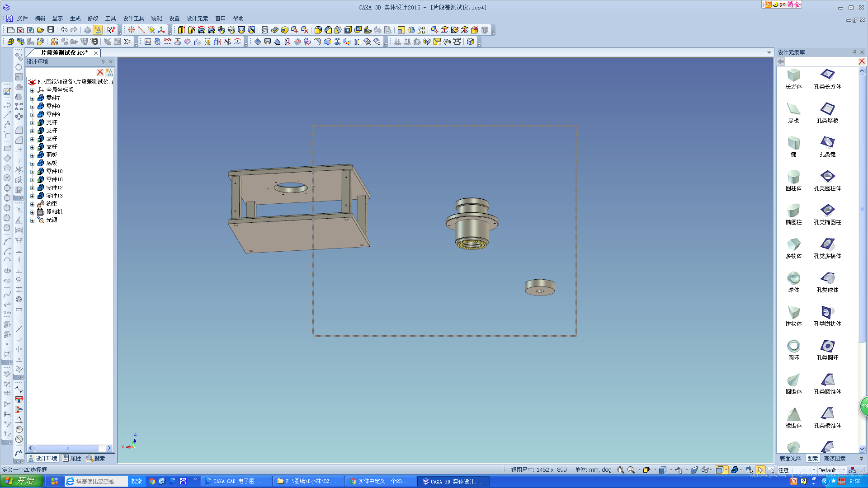Image resolution: width=868 pixels, height=488 pixels.
Task: Select the 圆锥体 cone shape
Action: coord(793,384)
